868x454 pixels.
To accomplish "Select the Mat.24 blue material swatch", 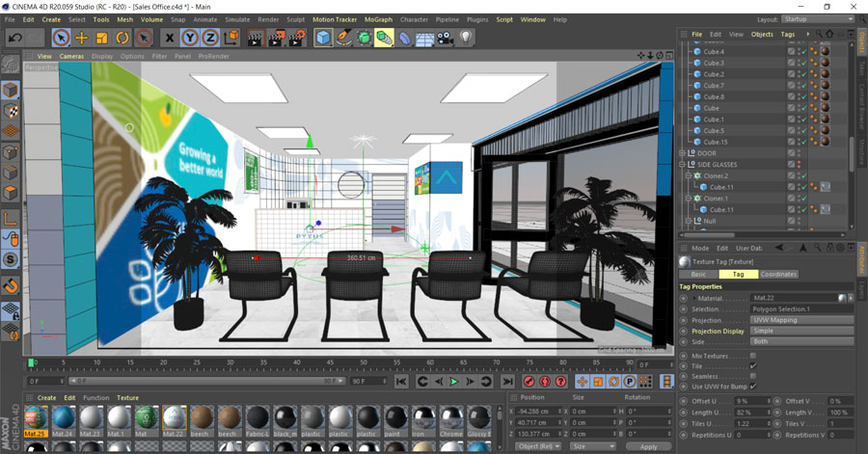I will pyautogui.click(x=64, y=417).
